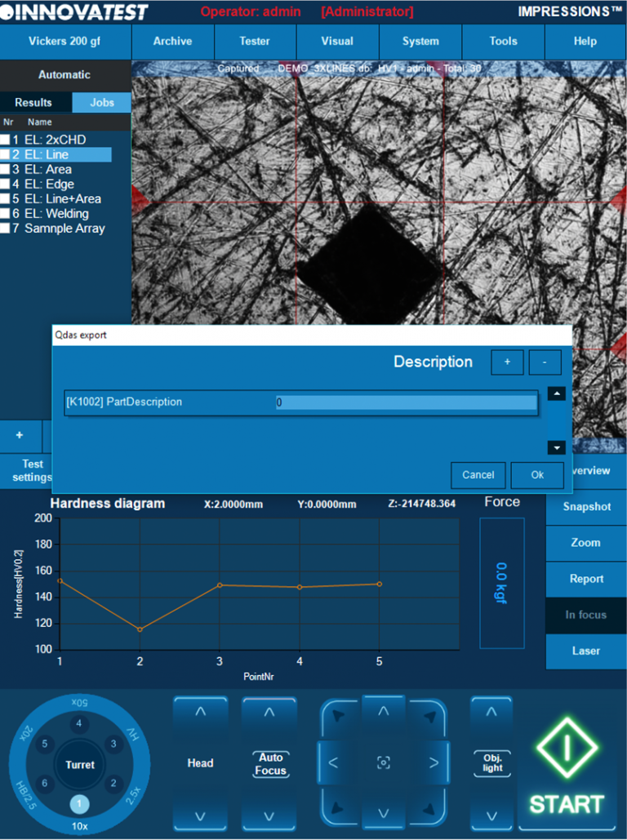The width and height of the screenshot is (627, 840).
Task: Switch to the Jobs tab
Action: 102,102
